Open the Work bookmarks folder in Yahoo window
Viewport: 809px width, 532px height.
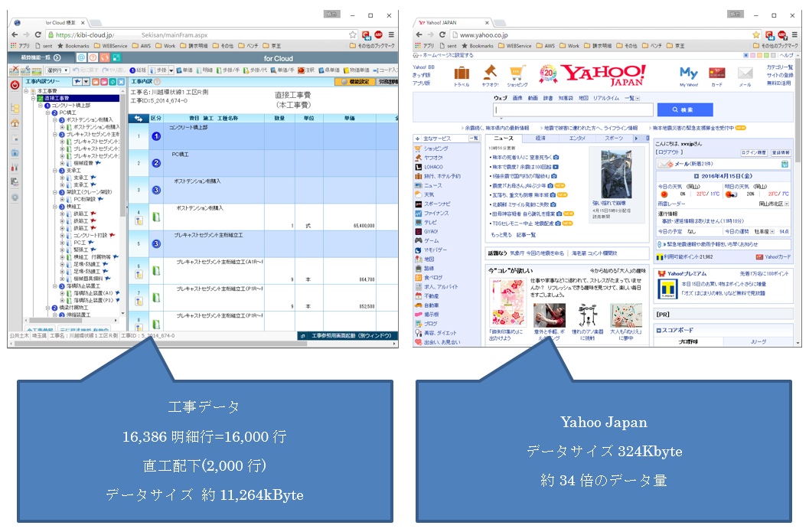[x=569, y=46]
